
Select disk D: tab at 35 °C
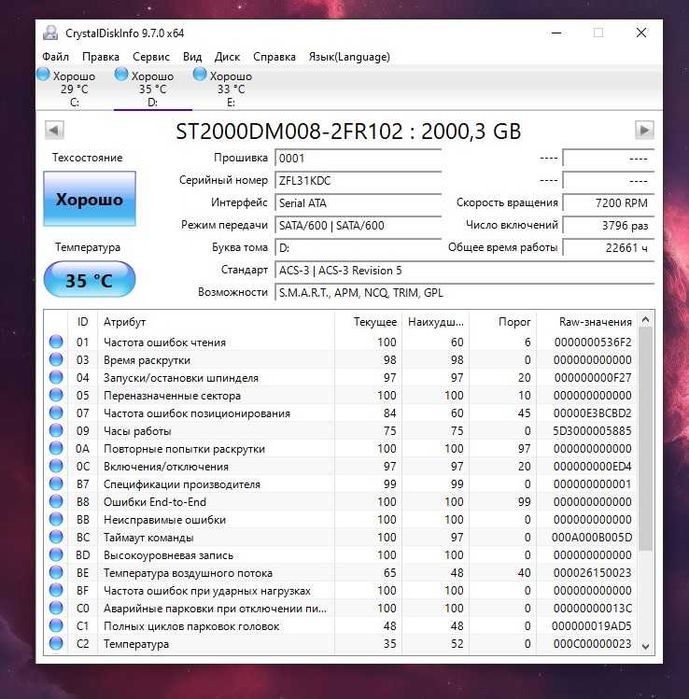153,88
